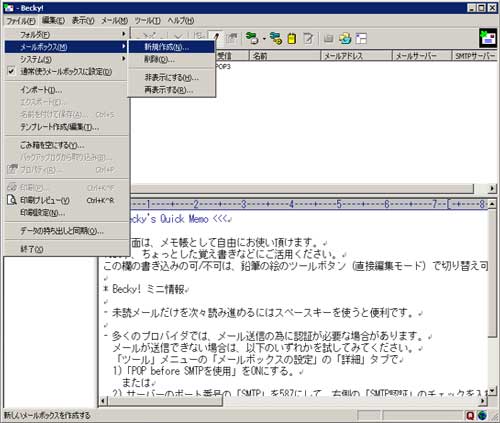Choose ごみ箱を空にする(Y)... menu entry

click(x=67, y=145)
